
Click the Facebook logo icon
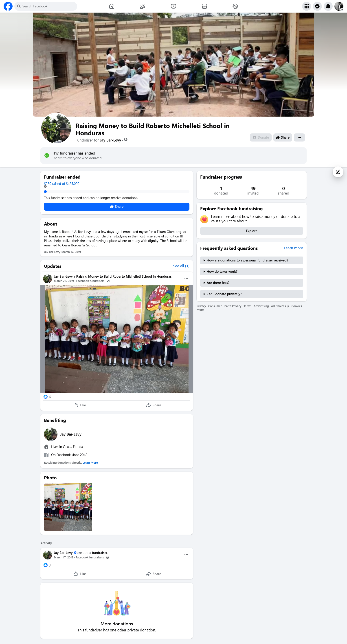(x=8, y=6)
